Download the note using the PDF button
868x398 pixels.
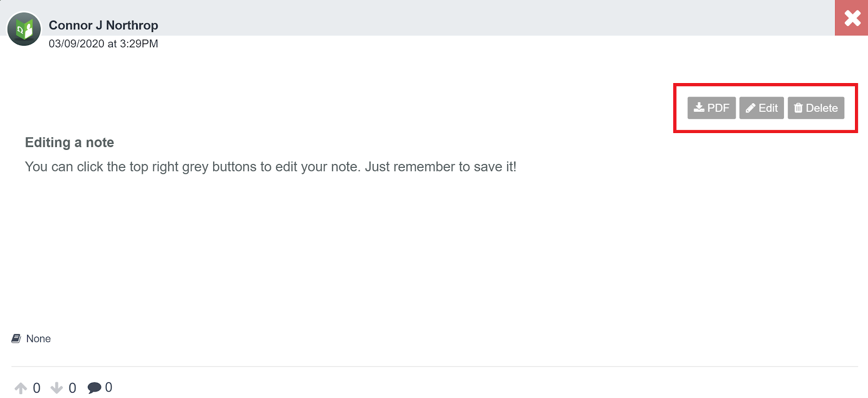pyautogui.click(x=711, y=108)
